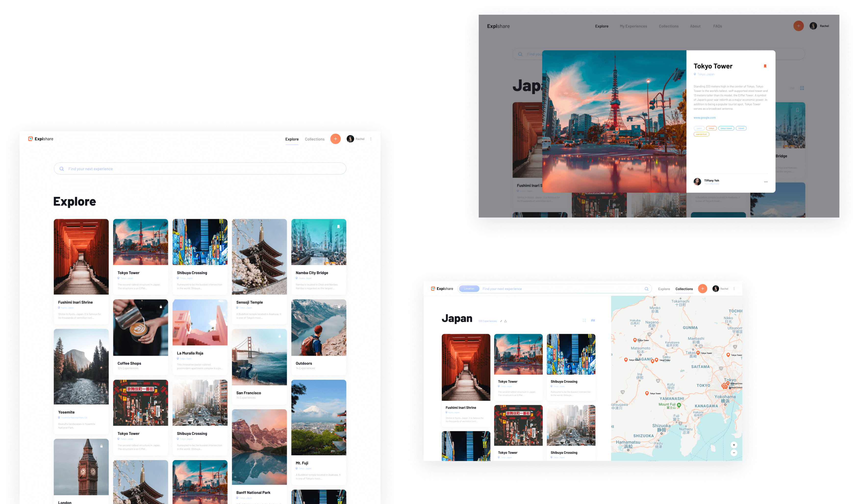The height and width of the screenshot is (504, 859).
Task: Open the kebab menu beside Rachel on Explore page
Action: tap(371, 139)
